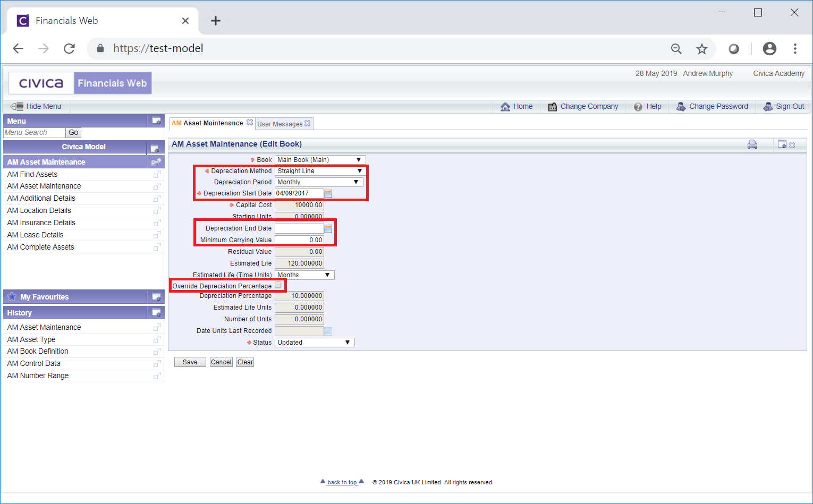
Task: Click new window icon beside AM Complete Assets
Action: tap(157, 247)
